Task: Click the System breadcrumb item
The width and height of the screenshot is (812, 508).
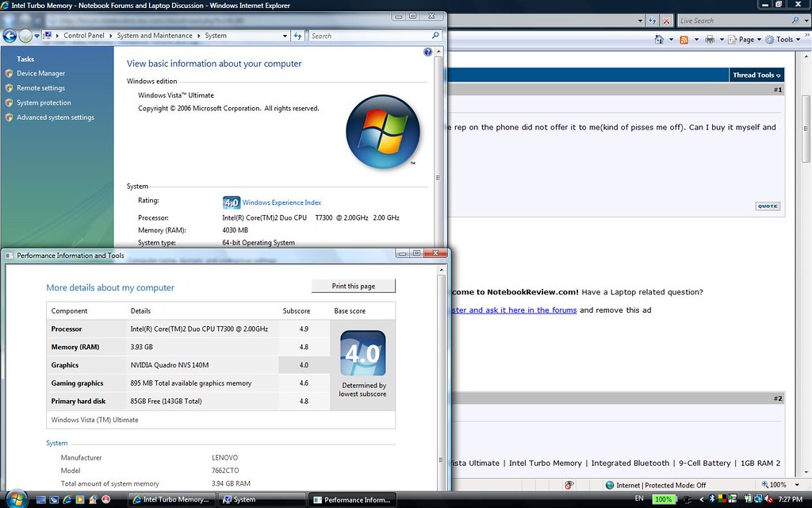Action: (x=216, y=36)
